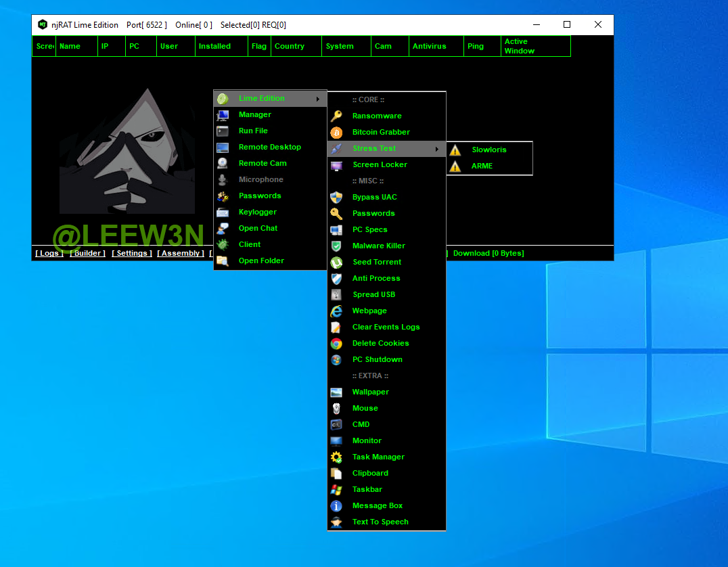The height and width of the screenshot is (567, 728).
Task: Expand the Lime Edition submenu arrow
Action: tap(318, 99)
